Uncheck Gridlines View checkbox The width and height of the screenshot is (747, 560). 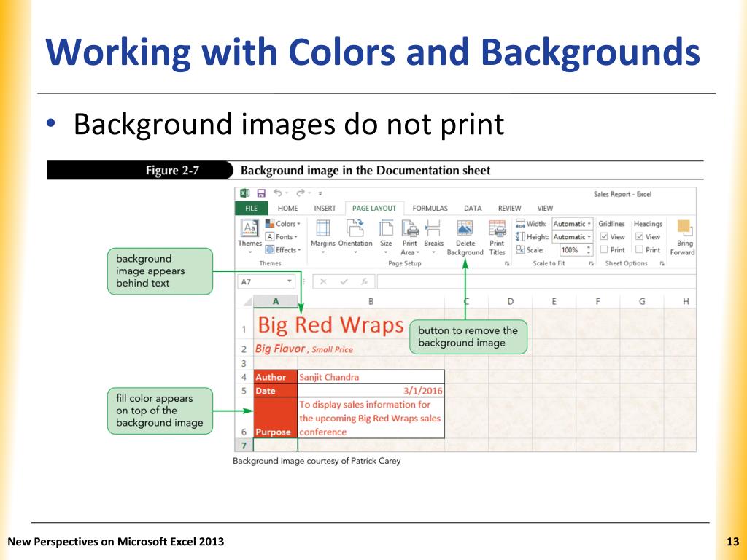click(x=604, y=237)
